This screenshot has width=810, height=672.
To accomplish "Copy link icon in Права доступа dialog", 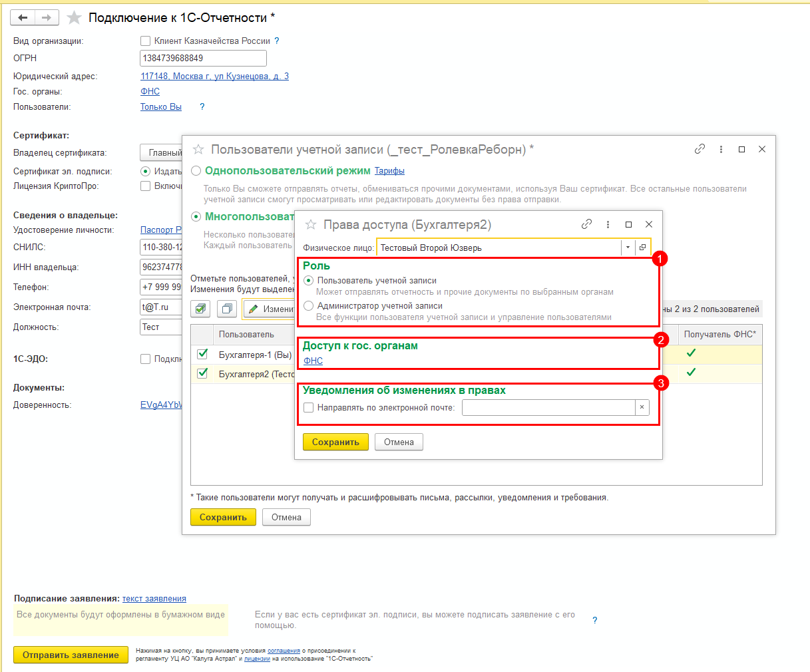I will coord(586,224).
